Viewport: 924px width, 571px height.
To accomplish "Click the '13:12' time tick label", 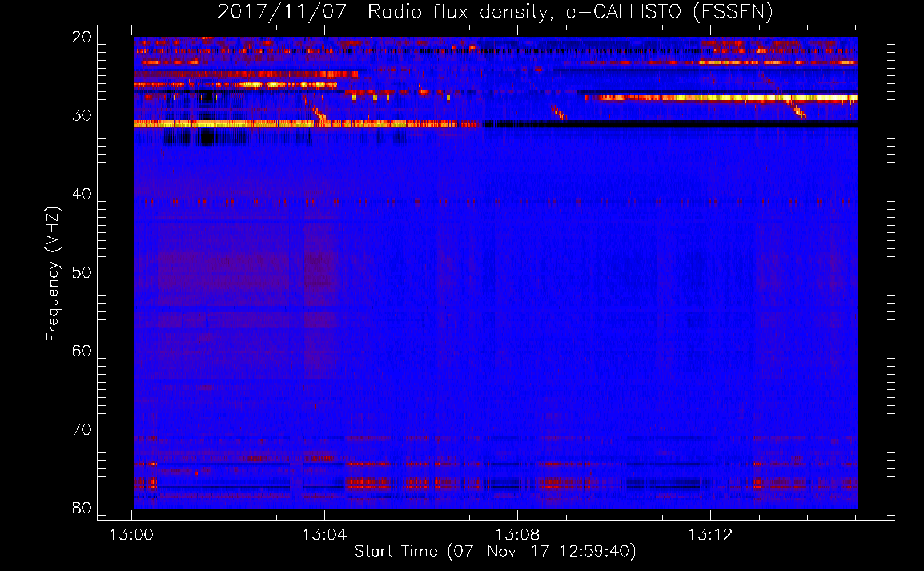I will [x=710, y=535].
